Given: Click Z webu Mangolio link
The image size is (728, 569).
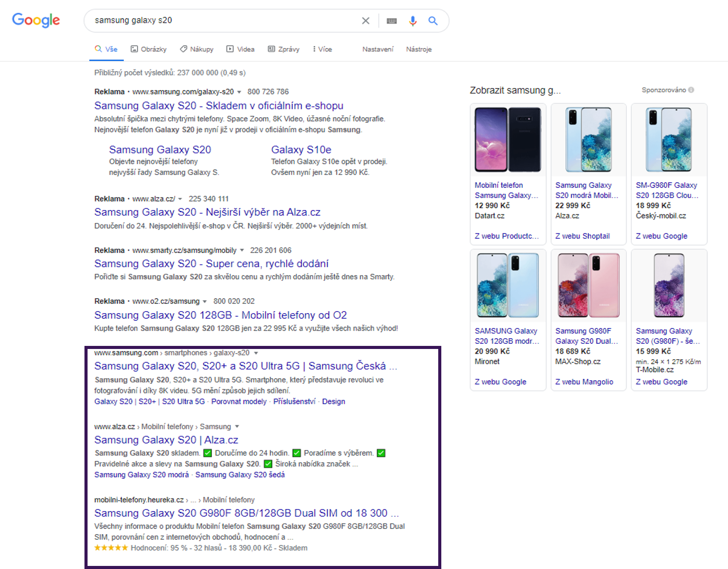Looking at the screenshot, I should (x=584, y=382).
